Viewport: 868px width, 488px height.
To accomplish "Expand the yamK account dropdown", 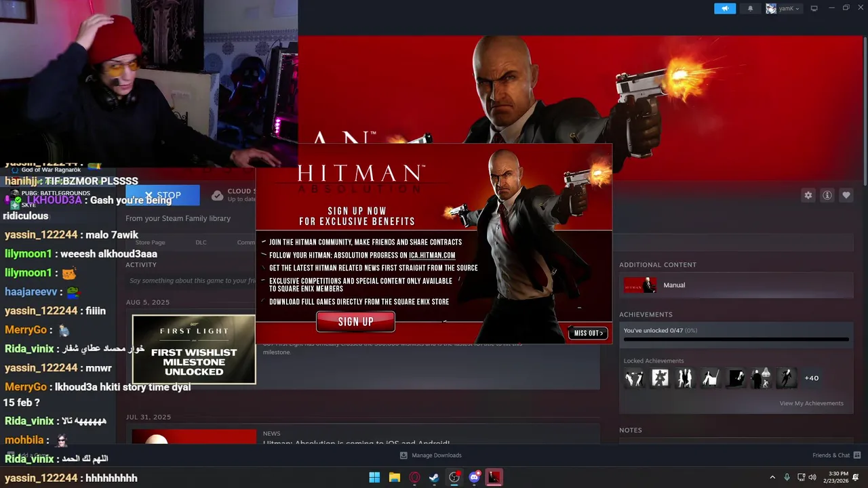I will 783,8.
